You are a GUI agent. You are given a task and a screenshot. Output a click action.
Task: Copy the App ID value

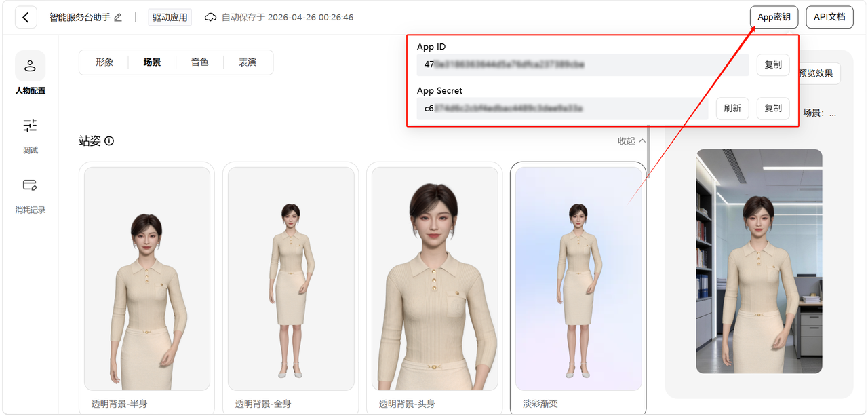tap(773, 65)
